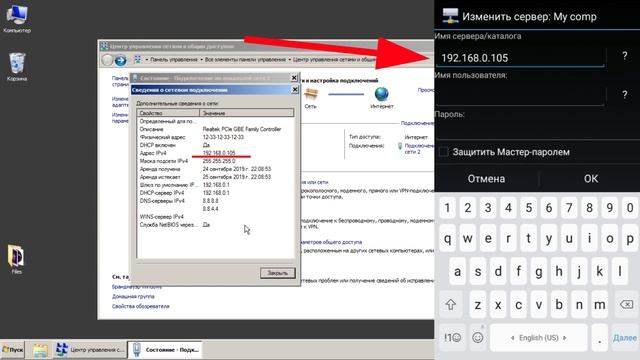Tap the letter a key
The height and width of the screenshot is (360, 640).
point(458,271)
